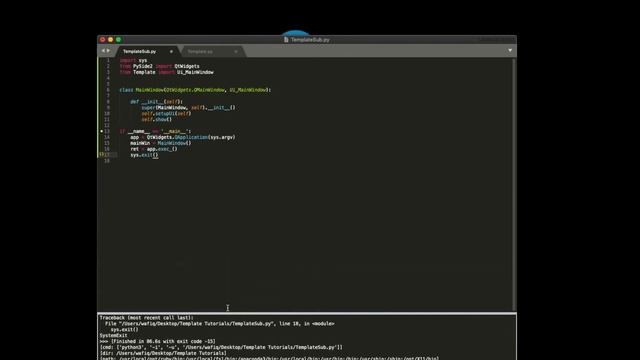Switch to the TemplateSub.py tab
This screenshot has height=360, width=640.
pos(140,51)
